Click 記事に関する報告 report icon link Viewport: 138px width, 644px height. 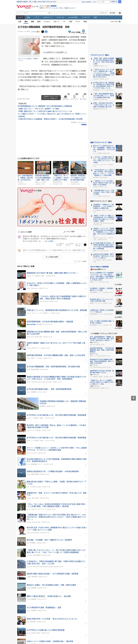pos(23,99)
